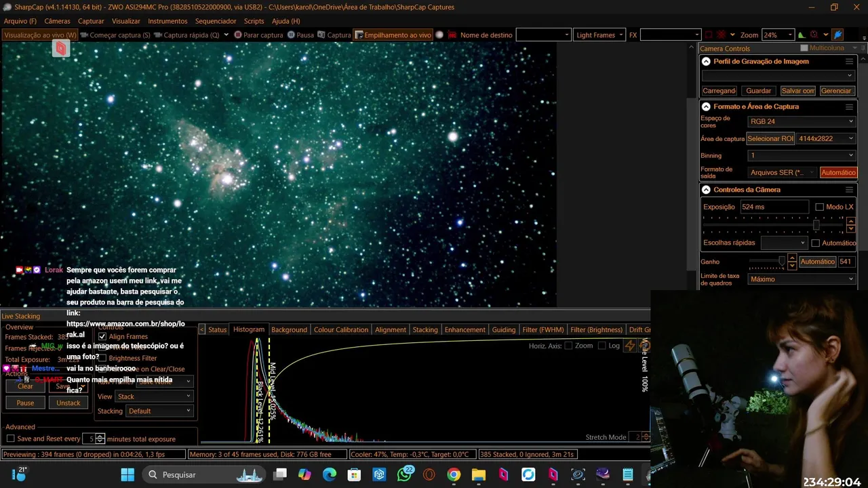Click the Parar captura button
This screenshot has width=868, height=488.
click(x=258, y=35)
